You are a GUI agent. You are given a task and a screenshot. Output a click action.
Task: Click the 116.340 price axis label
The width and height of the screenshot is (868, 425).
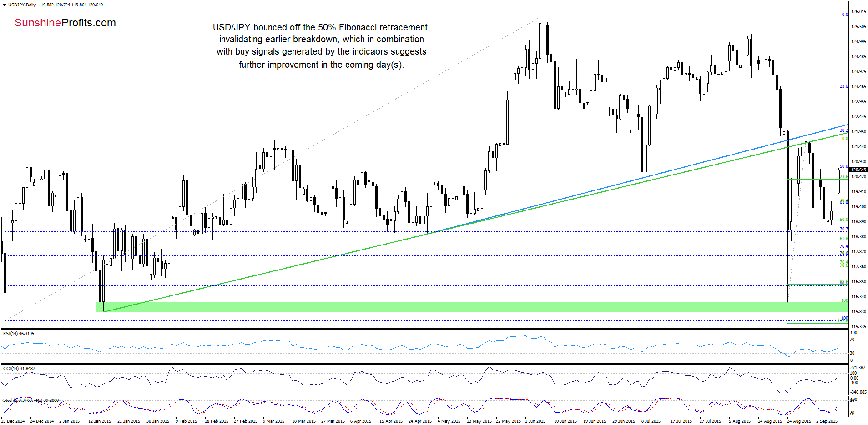tap(858, 297)
